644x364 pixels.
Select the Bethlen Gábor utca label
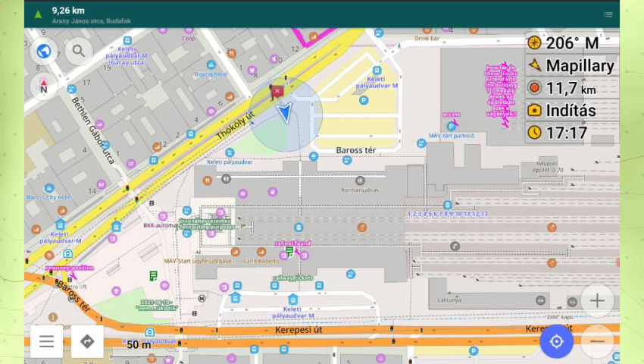[x=93, y=130]
